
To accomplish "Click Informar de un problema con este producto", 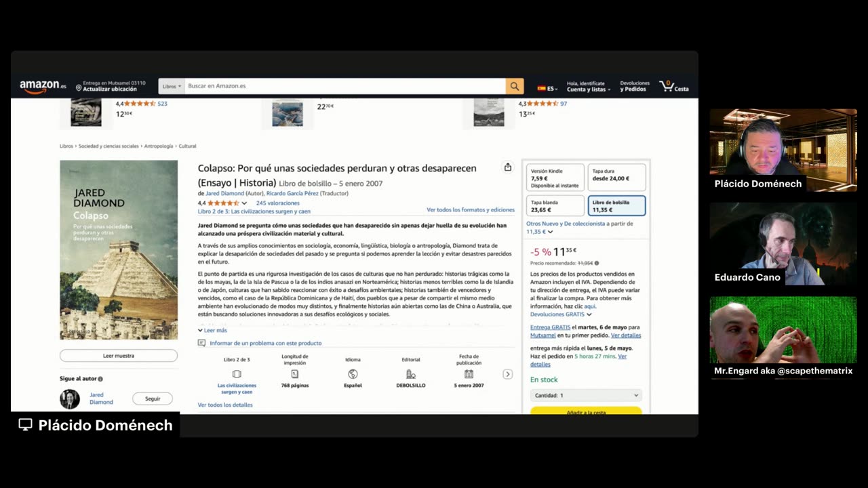I will tap(265, 343).
